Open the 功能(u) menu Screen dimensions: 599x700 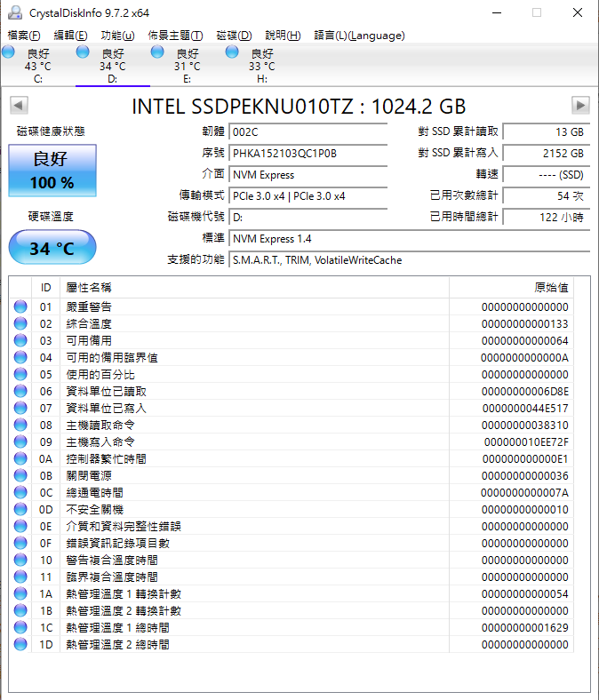click(x=117, y=36)
